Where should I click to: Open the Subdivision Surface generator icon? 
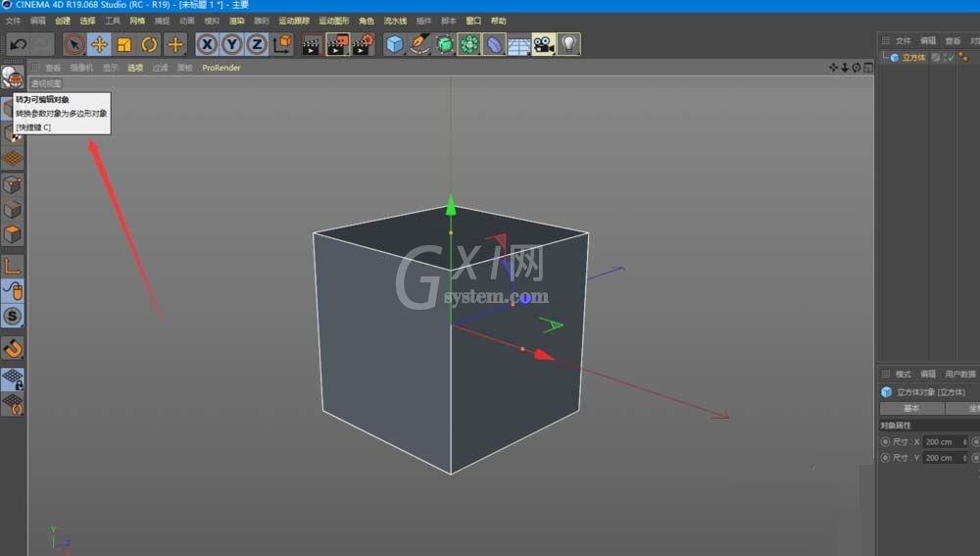444,44
